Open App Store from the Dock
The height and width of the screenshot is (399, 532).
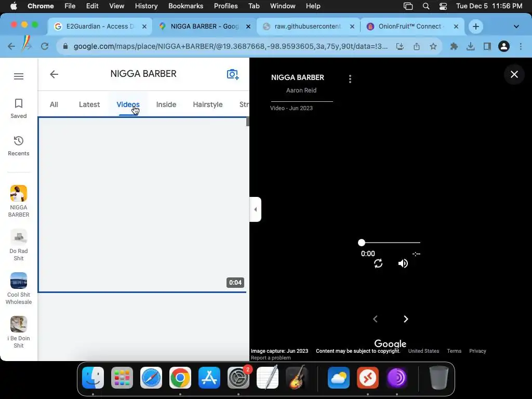click(x=209, y=378)
